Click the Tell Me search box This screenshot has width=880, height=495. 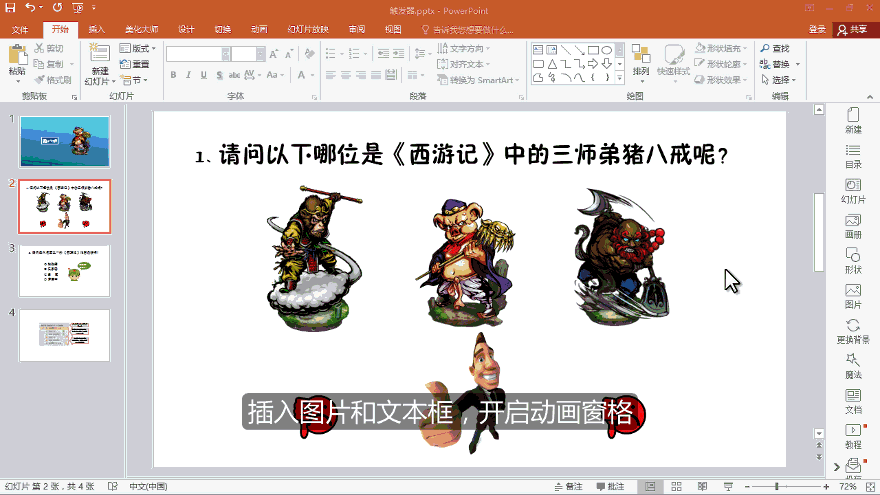click(x=467, y=29)
